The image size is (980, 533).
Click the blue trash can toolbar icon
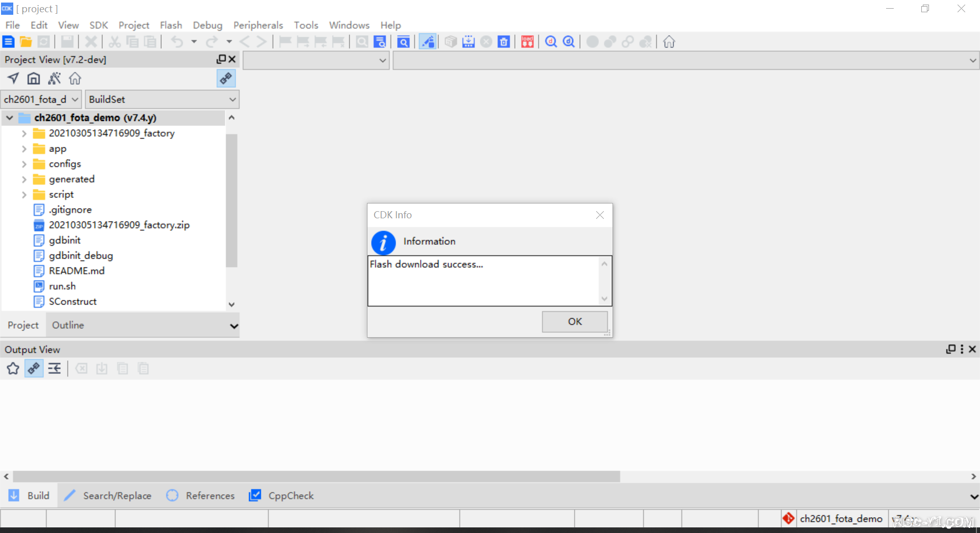(504, 42)
